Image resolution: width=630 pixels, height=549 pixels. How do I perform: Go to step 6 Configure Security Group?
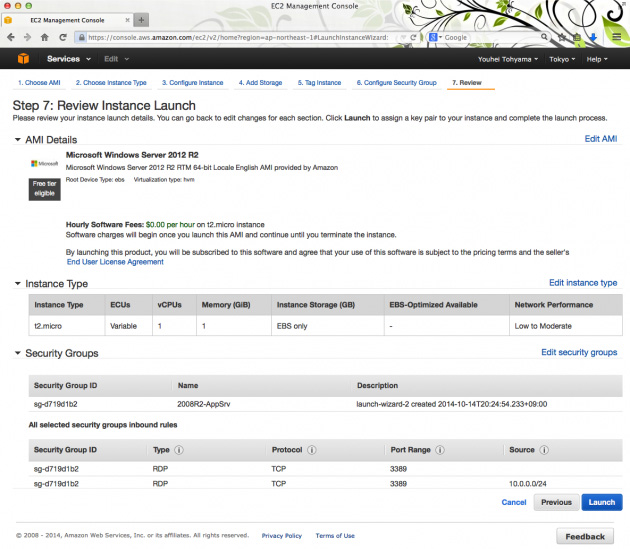pos(397,83)
